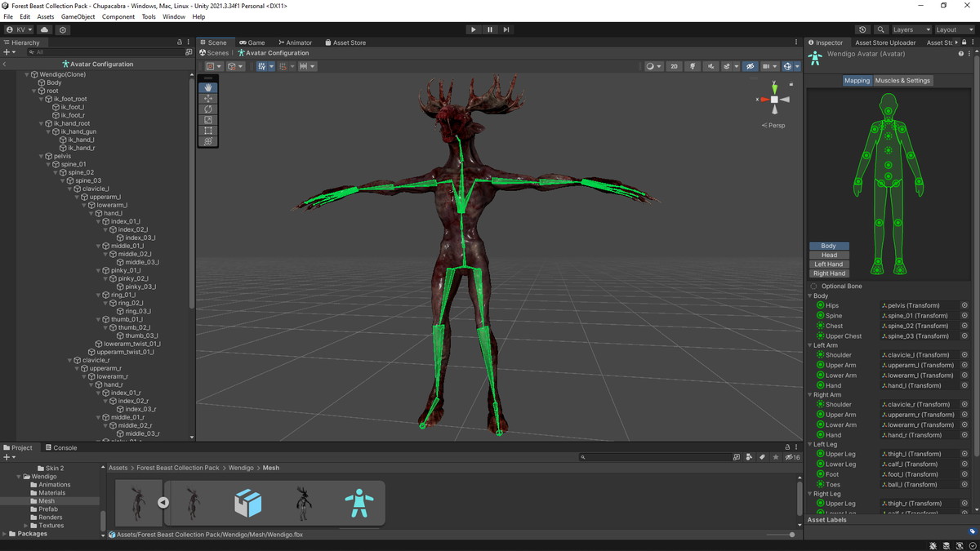Toggle 2D view mode in Scene
The image size is (980, 551).
(674, 66)
